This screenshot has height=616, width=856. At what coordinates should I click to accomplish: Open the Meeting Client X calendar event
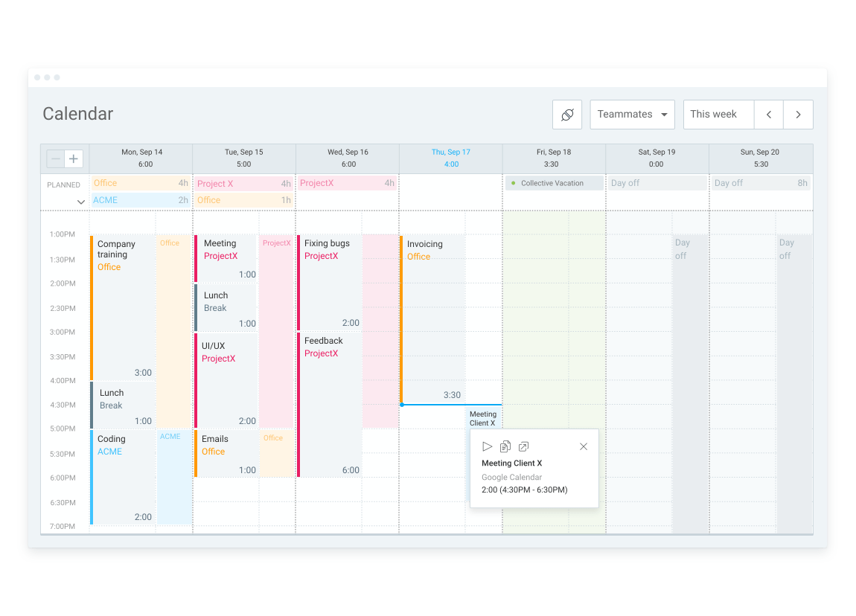click(482, 418)
